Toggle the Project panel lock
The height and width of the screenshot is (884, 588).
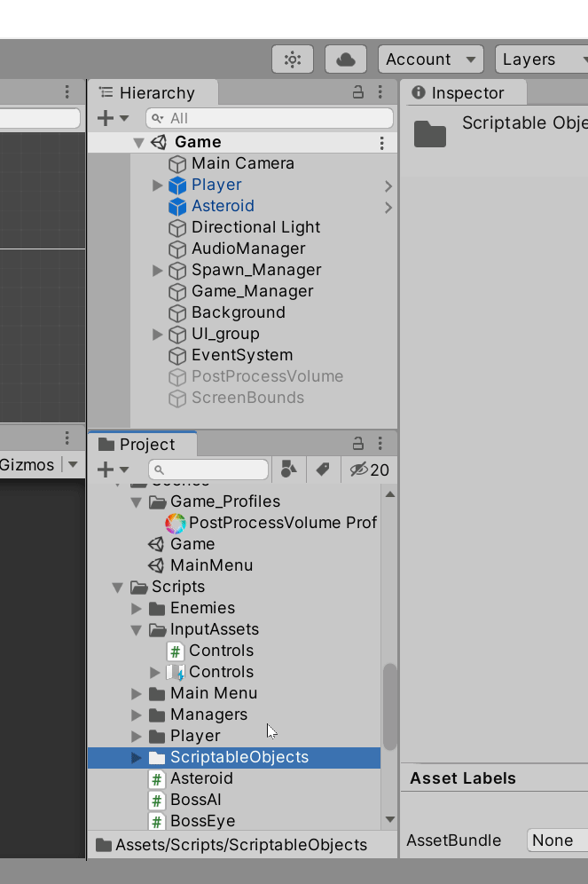[357, 443]
